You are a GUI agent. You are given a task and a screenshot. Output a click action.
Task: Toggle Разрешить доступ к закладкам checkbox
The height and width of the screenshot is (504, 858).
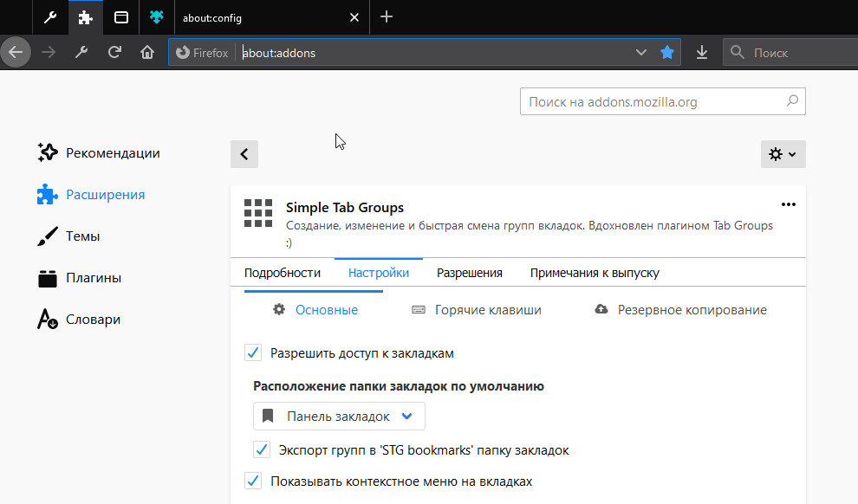click(253, 352)
